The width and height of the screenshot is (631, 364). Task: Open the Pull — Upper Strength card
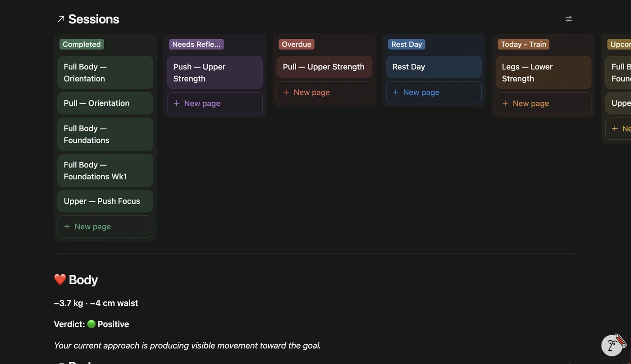(x=325, y=67)
